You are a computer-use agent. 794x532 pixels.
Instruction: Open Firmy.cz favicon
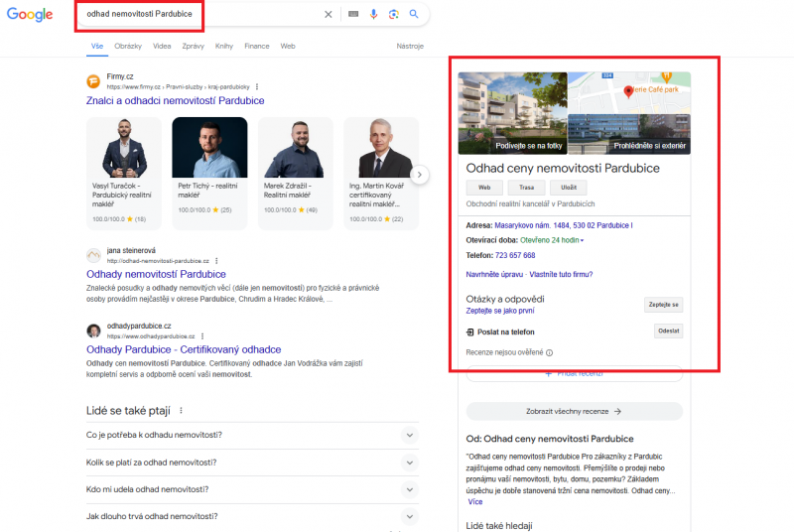93,81
